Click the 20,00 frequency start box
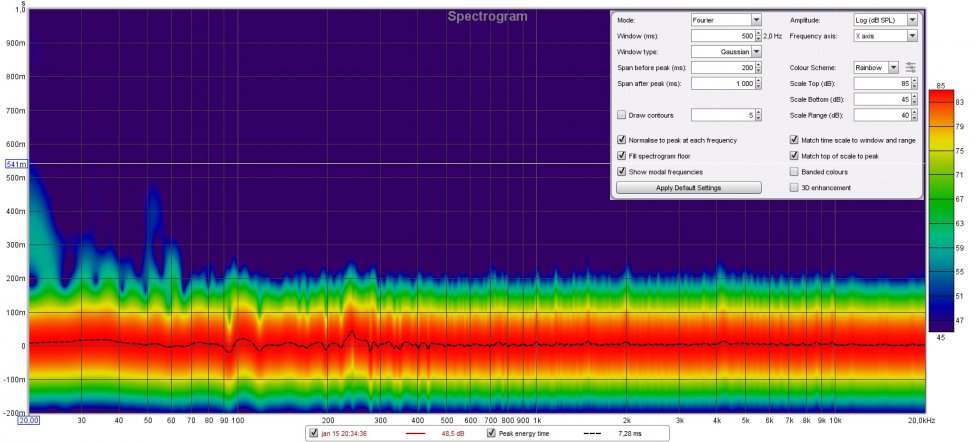The height and width of the screenshot is (442, 975). tap(29, 420)
